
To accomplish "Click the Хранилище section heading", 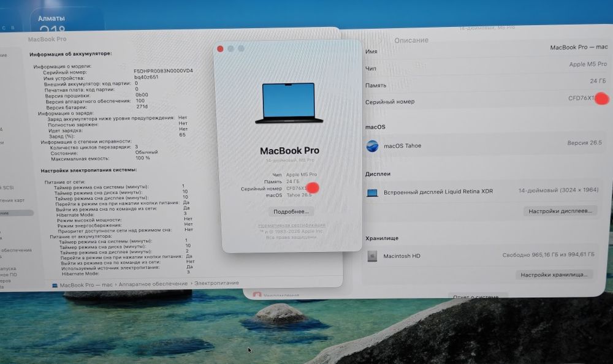I will [382, 238].
